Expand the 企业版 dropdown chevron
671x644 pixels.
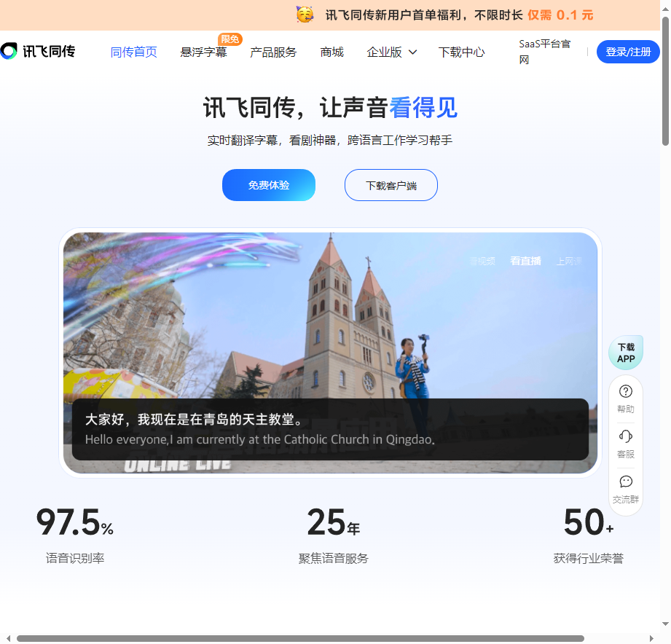[x=412, y=52]
